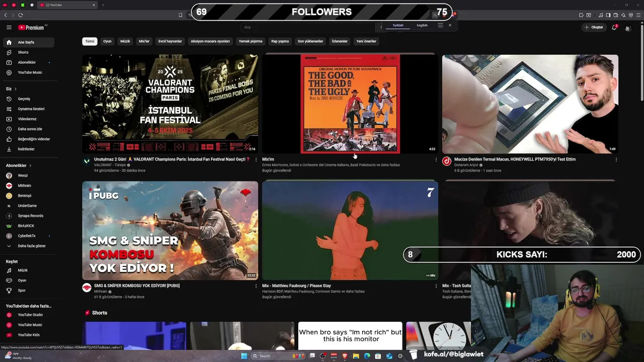Open options menu for Mix'im
644x362 pixels.
click(x=436, y=159)
